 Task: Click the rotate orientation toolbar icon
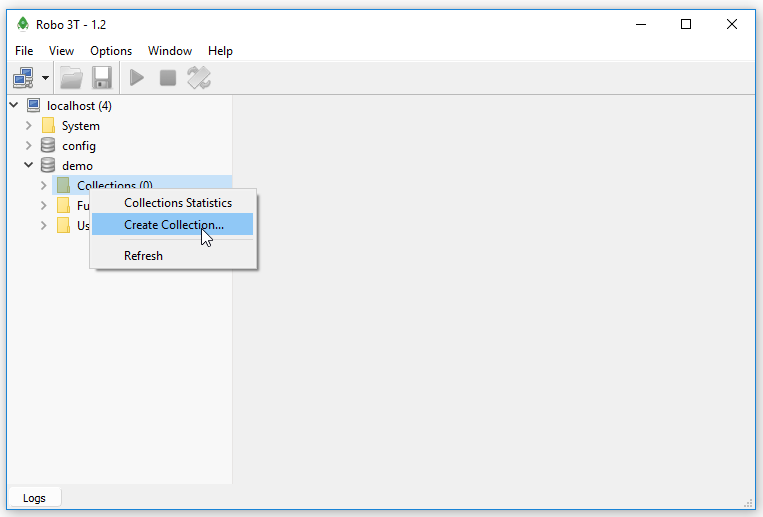[199, 78]
